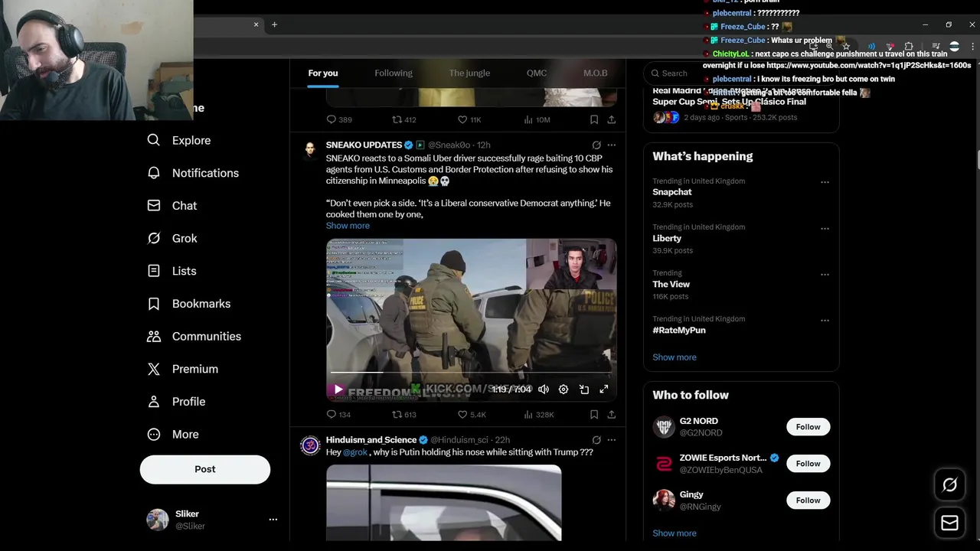Open Premium in the sidebar

(x=183, y=369)
